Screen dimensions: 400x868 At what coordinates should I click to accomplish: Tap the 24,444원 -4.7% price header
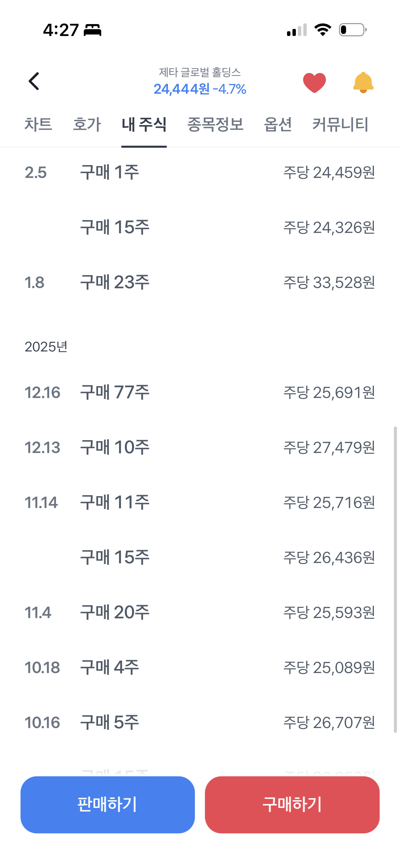(x=200, y=89)
